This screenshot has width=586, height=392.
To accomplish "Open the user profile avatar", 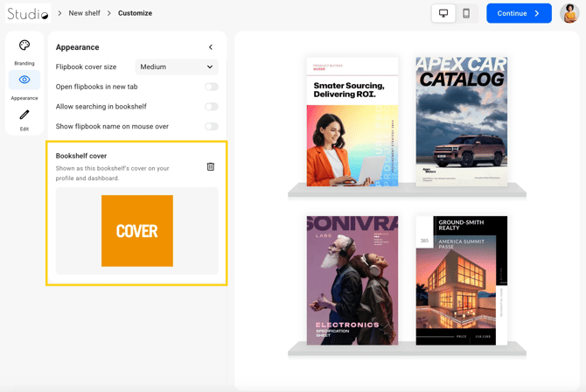I will [569, 13].
